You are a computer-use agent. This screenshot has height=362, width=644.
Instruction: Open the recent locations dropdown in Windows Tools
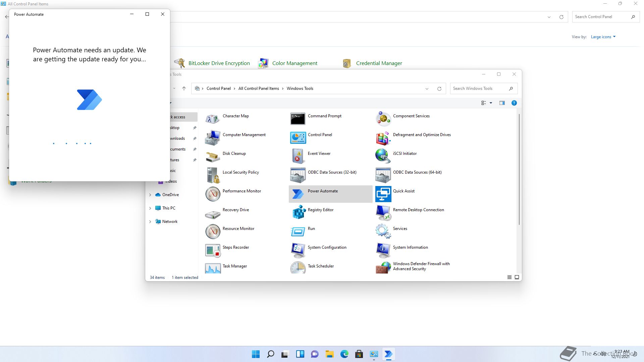click(174, 88)
